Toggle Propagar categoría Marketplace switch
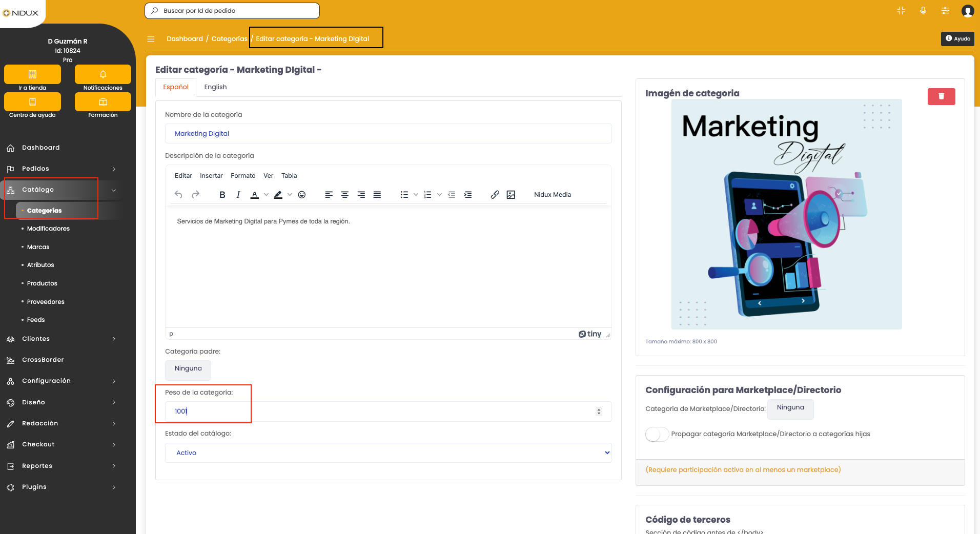The height and width of the screenshot is (534, 980). click(x=657, y=434)
